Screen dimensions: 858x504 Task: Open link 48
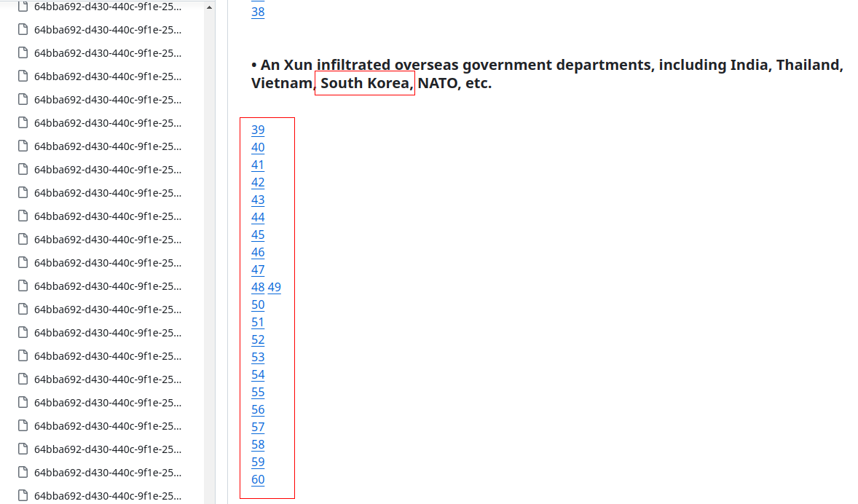[258, 287]
